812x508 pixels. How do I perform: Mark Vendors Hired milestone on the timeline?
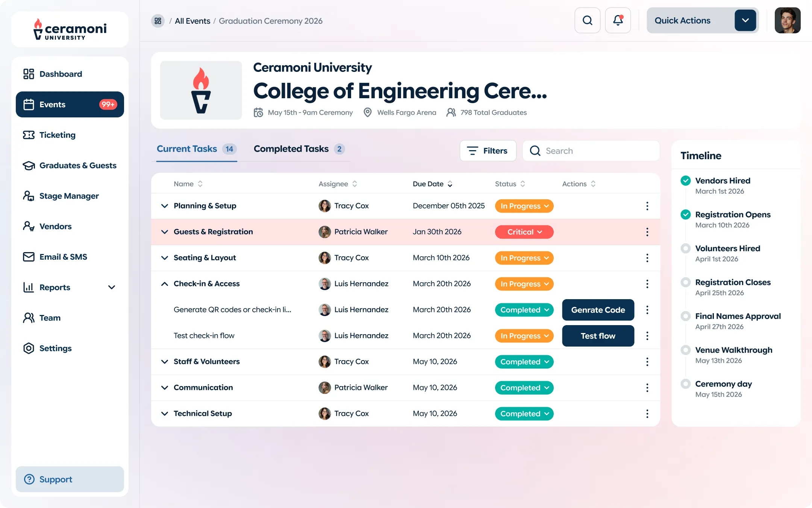[685, 181]
